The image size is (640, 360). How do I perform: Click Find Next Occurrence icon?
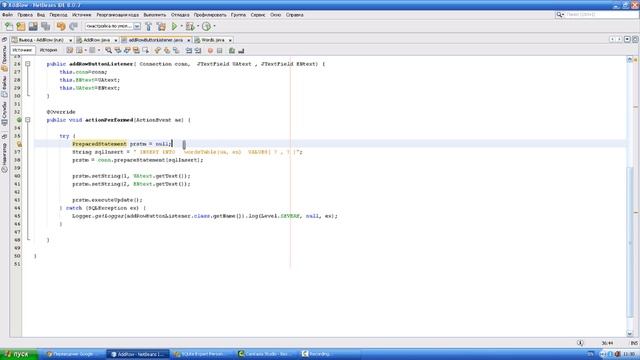[x=127, y=51]
